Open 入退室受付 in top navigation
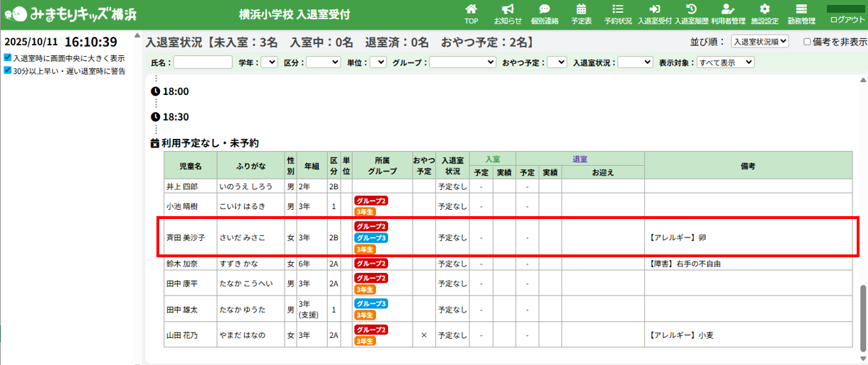Viewport: 868px width, 365px height. 654,13
